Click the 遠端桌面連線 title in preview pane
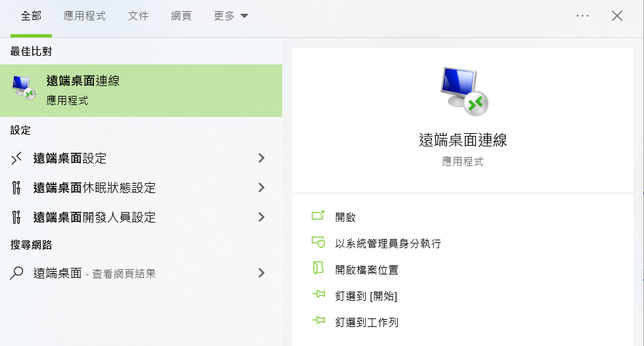The height and width of the screenshot is (346, 644). click(x=463, y=140)
